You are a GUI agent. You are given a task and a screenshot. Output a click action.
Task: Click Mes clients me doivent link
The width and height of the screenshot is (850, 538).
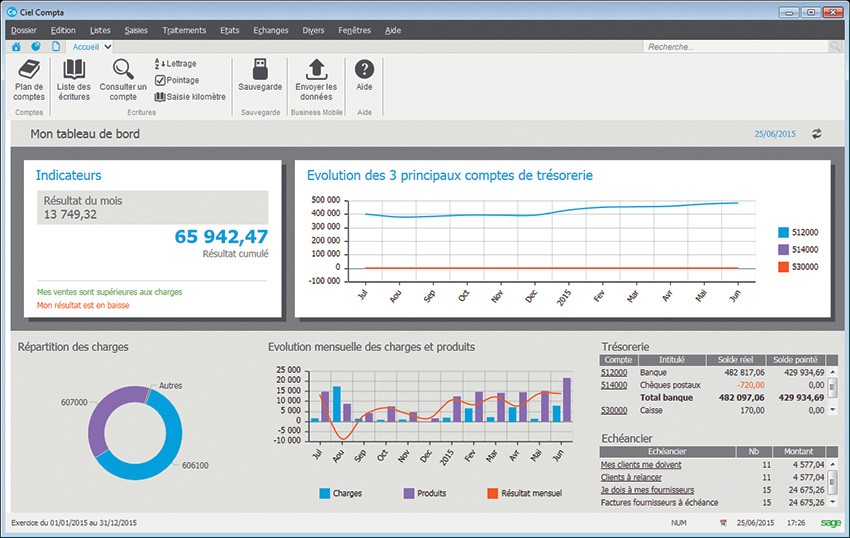tap(641, 464)
